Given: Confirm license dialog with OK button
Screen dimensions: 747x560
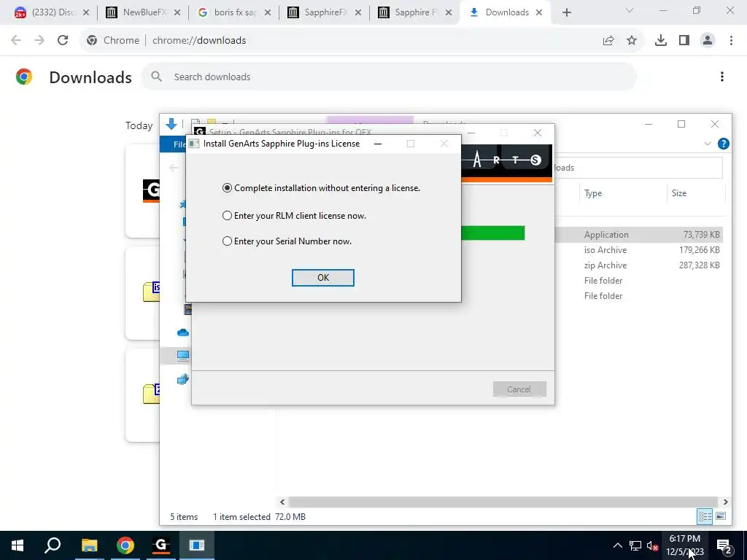Looking at the screenshot, I should click(323, 278).
